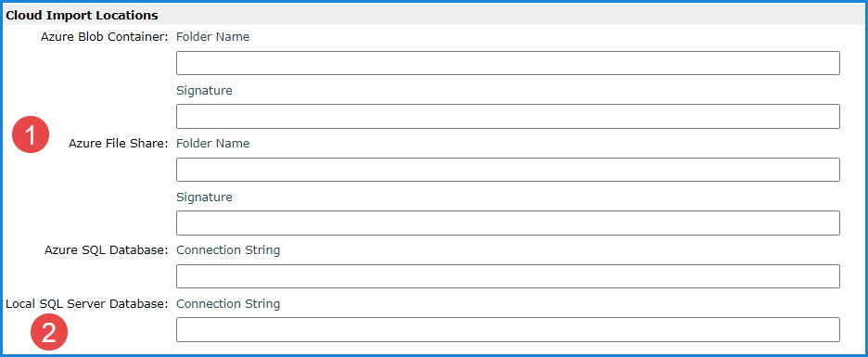The width and height of the screenshot is (868, 357).
Task: Click Folder Name text under Azure Blob Container
Action: 212,37
